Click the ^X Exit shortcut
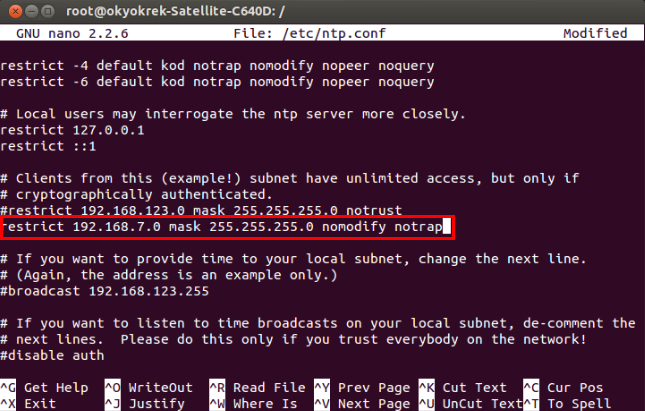This screenshot has height=411, width=645. click(28, 404)
